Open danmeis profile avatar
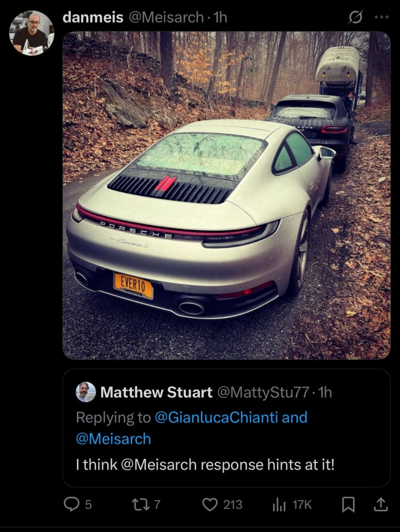This screenshot has width=400, height=532. point(31,33)
